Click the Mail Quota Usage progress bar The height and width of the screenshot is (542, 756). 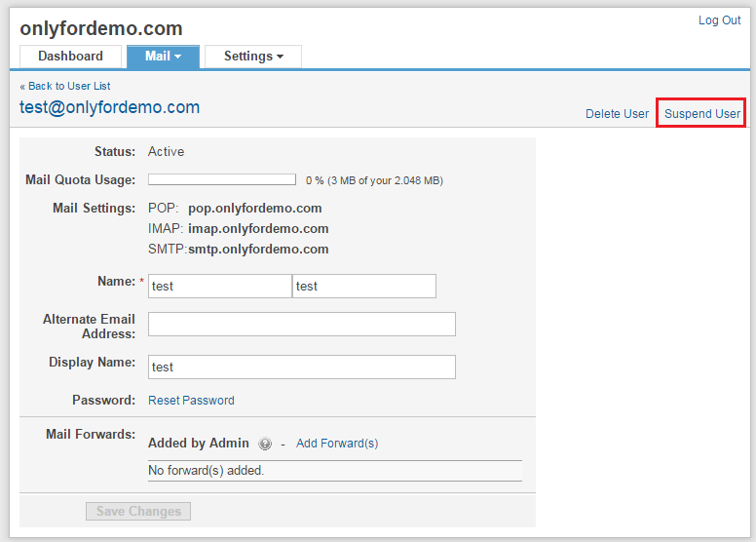tap(222, 180)
